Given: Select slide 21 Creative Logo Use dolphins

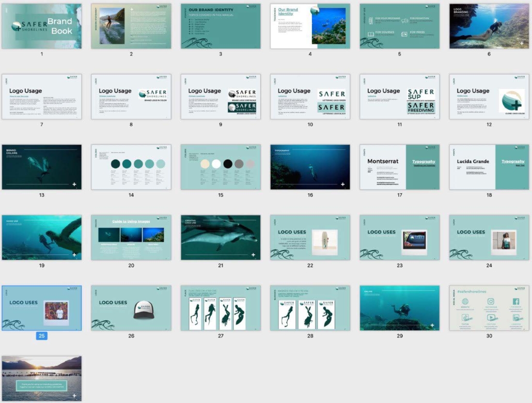Looking at the screenshot, I should tap(221, 237).
